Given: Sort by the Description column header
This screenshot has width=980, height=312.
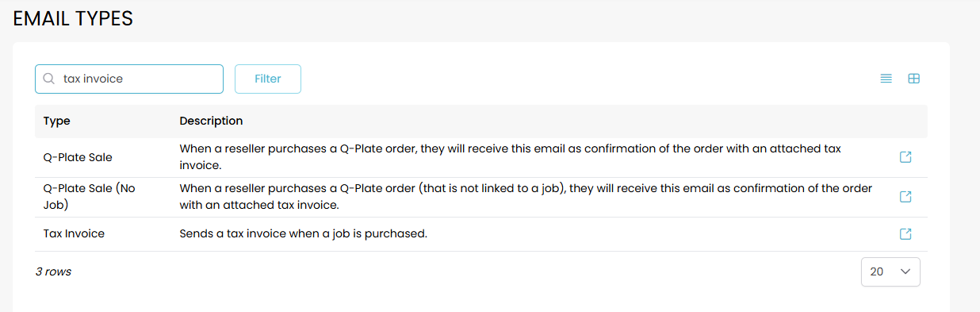Looking at the screenshot, I should click(x=211, y=121).
